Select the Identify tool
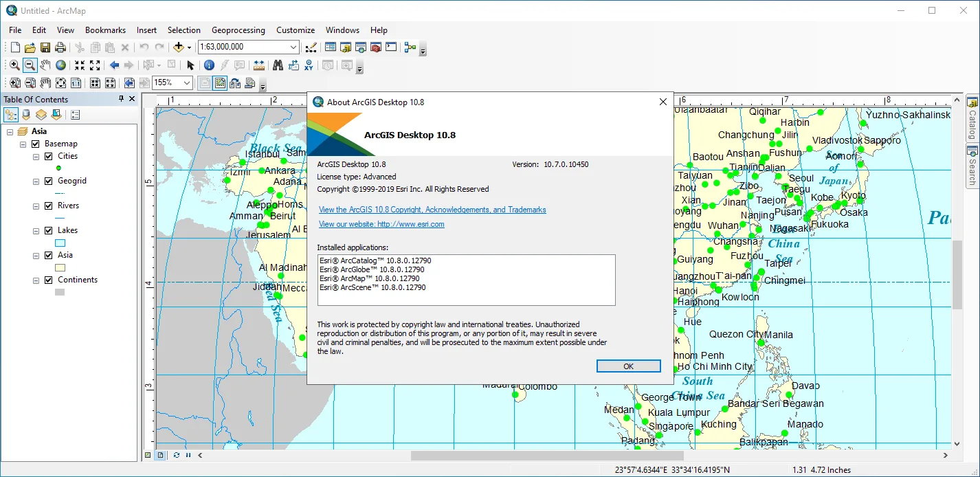The width and height of the screenshot is (980, 477). 210,65
